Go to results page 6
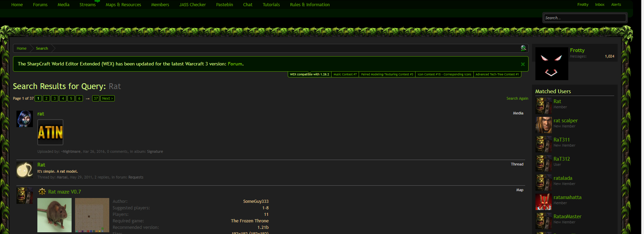Viewport: 644px width, 234px height. pyautogui.click(x=79, y=98)
